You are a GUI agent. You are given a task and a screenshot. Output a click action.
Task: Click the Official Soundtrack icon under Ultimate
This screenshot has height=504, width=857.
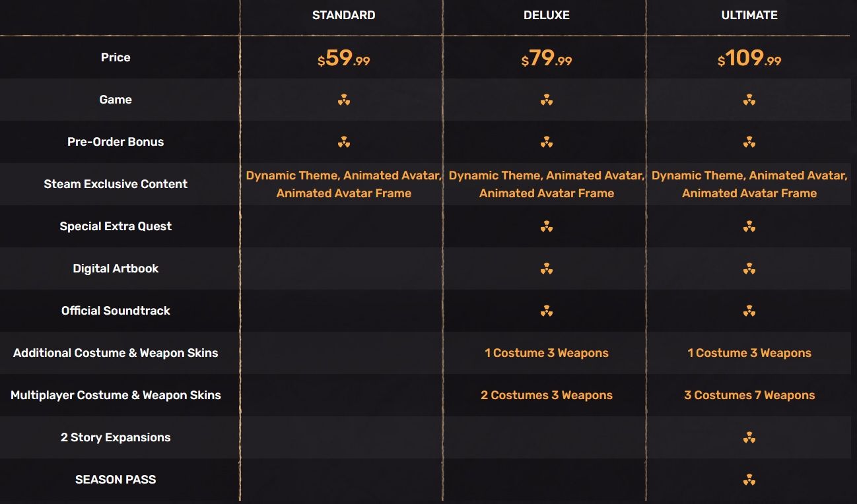coord(749,311)
